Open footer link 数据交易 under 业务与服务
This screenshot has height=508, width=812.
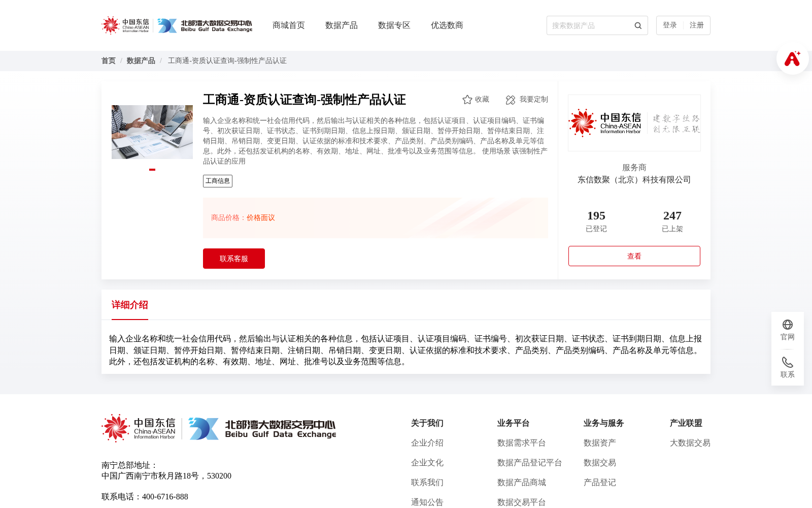[600, 463]
